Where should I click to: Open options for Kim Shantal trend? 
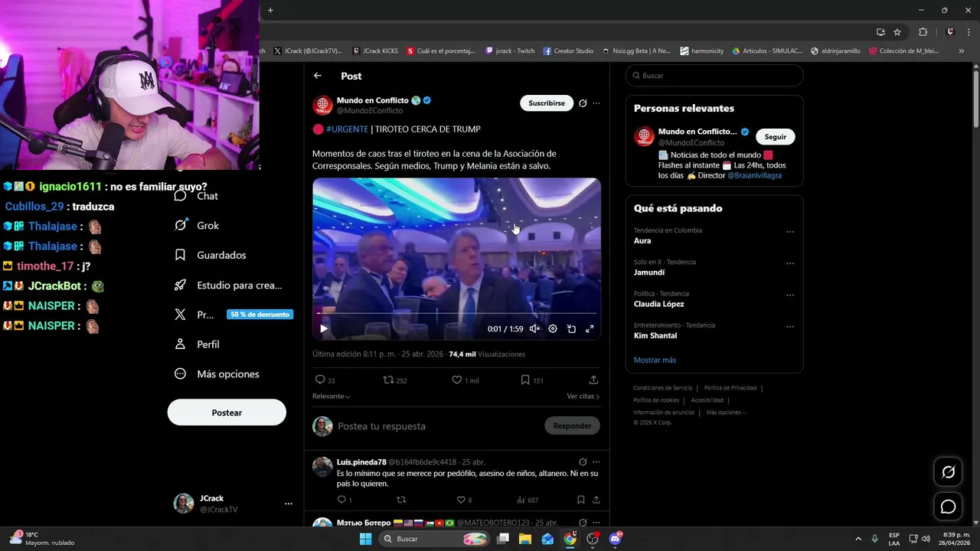(x=790, y=327)
